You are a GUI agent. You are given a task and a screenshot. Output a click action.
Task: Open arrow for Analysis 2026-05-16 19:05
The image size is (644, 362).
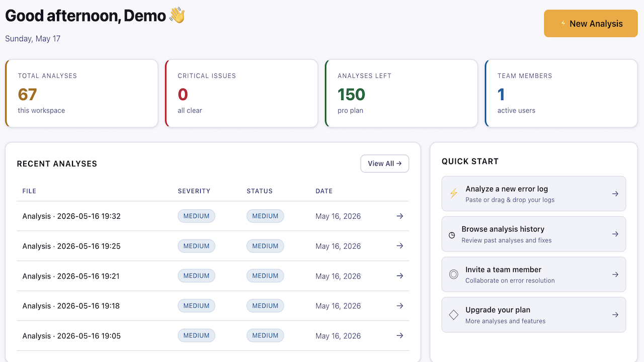point(400,336)
